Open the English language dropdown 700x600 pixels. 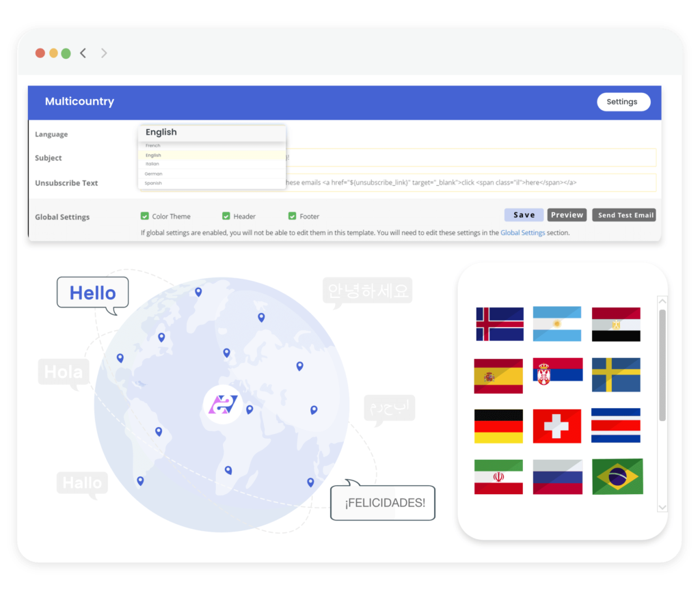tap(212, 133)
